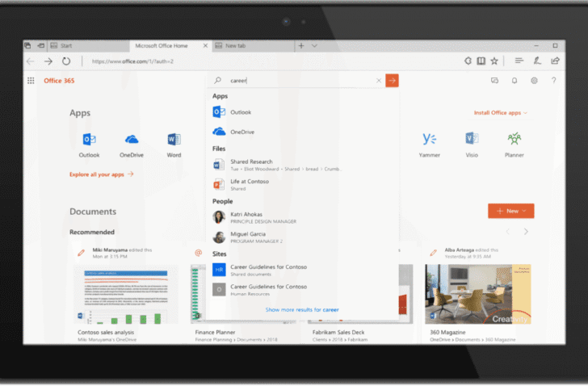Click the Add notes pen icon
The image size is (588, 386).
pos(537,61)
